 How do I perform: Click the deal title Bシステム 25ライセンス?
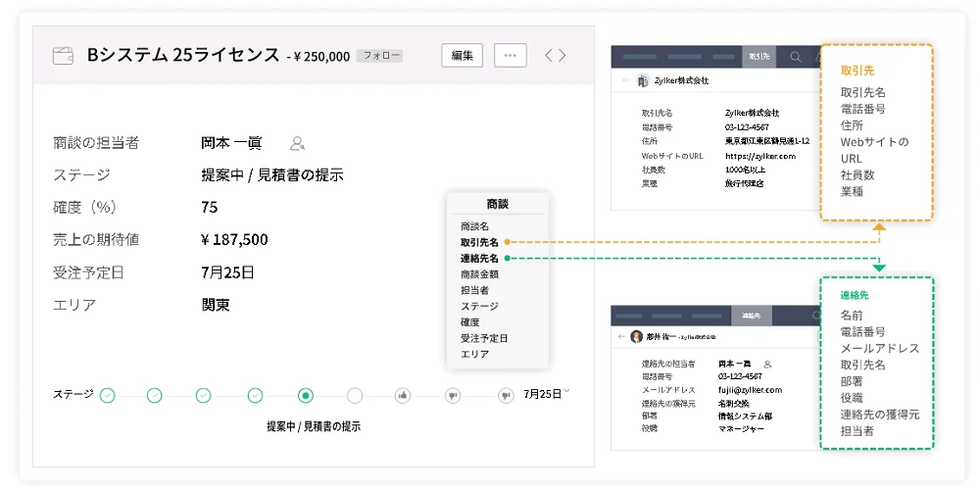pyautogui.click(x=183, y=55)
